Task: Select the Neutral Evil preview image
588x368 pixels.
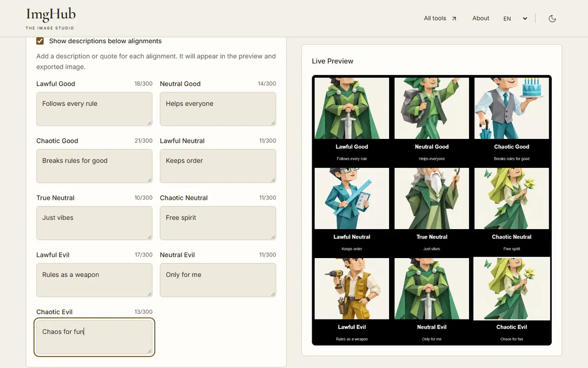Action: (432, 289)
